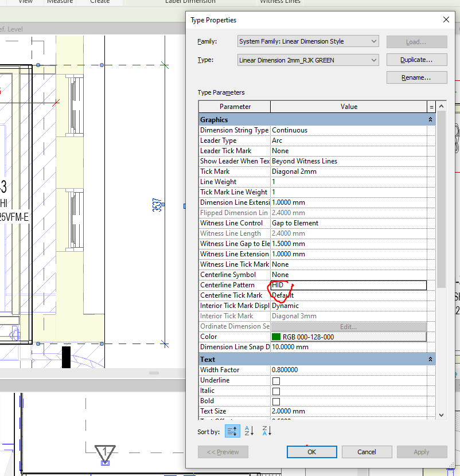Sort parameters by group order icon

pos(232,431)
